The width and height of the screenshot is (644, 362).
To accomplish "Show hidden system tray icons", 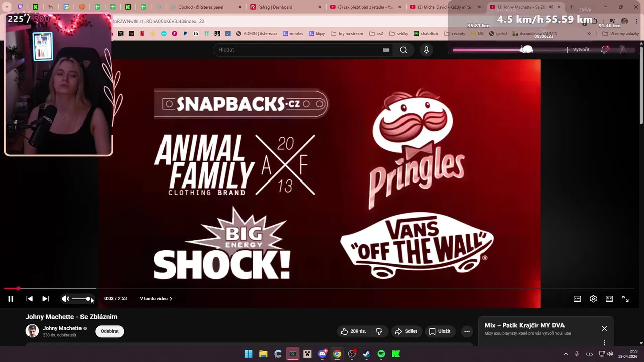I will point(566,354).
